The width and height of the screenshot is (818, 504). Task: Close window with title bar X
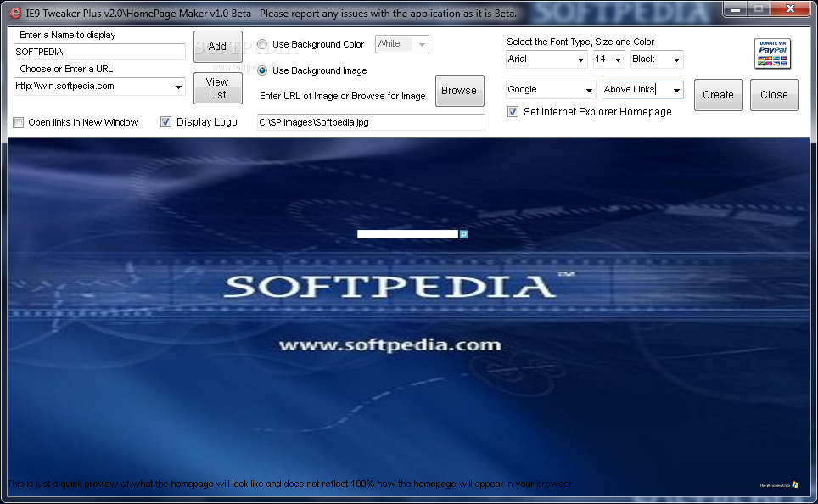click(x=790, y=8)
